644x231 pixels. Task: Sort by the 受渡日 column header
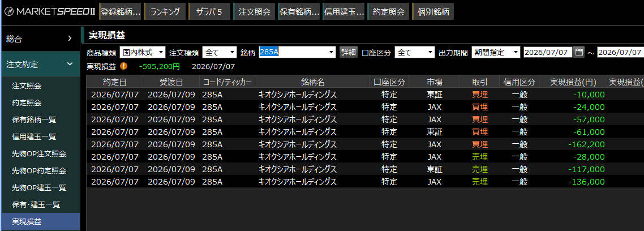pyautogui.click(x=171, y=82)
